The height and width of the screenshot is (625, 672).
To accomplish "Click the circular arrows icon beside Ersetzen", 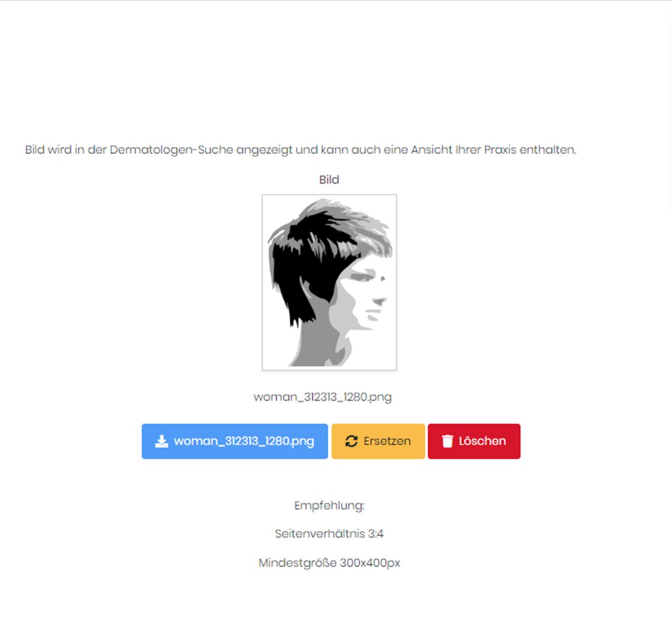I will 351,441.
